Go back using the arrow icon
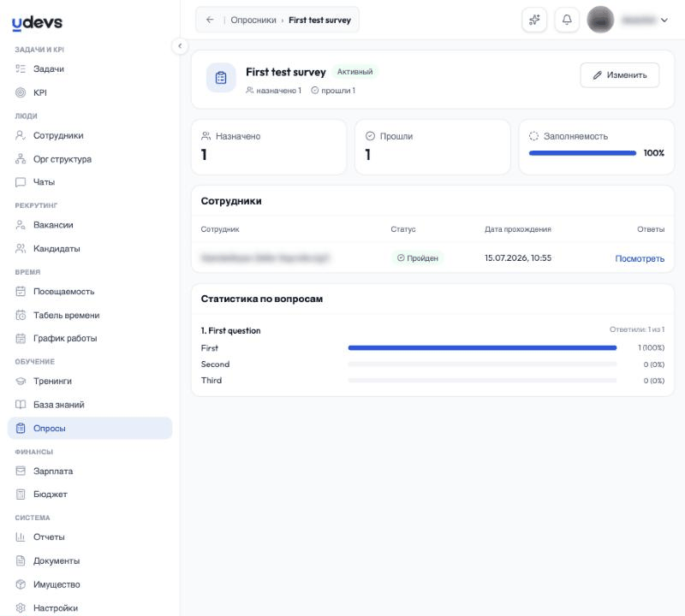 (x=210, y=20)
